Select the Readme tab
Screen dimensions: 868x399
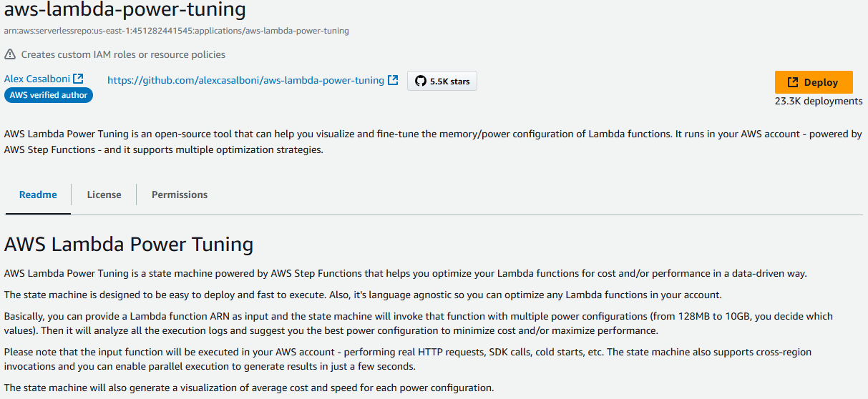[38, 194]
